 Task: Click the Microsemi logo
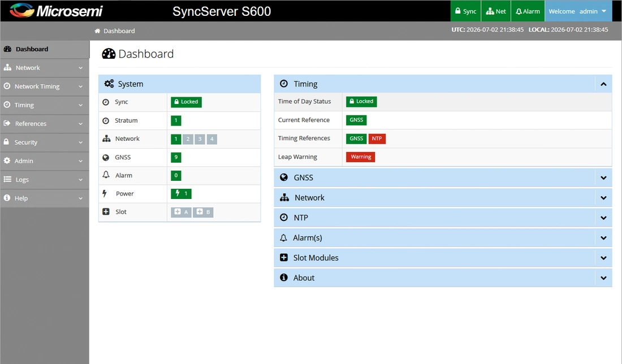coord(56,11)
